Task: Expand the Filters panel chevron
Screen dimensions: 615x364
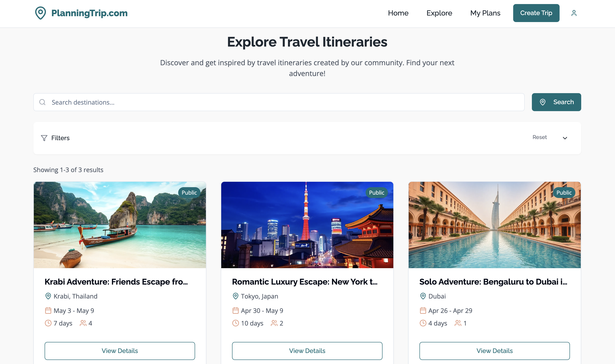Action: coord(565,138)
